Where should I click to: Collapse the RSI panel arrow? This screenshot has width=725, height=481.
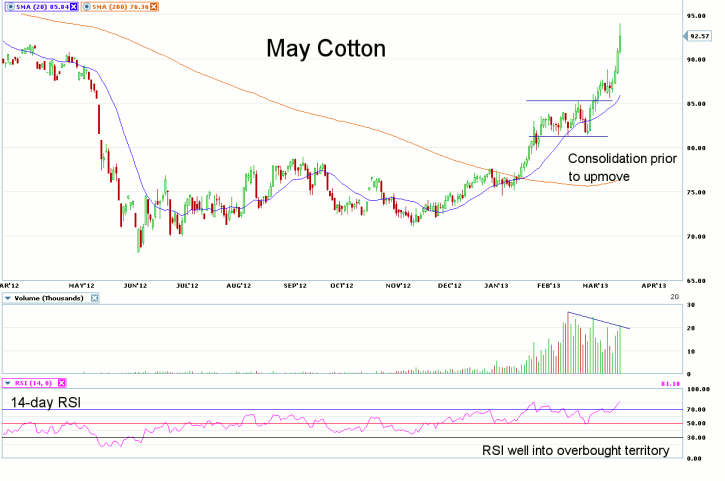point(7,383)
